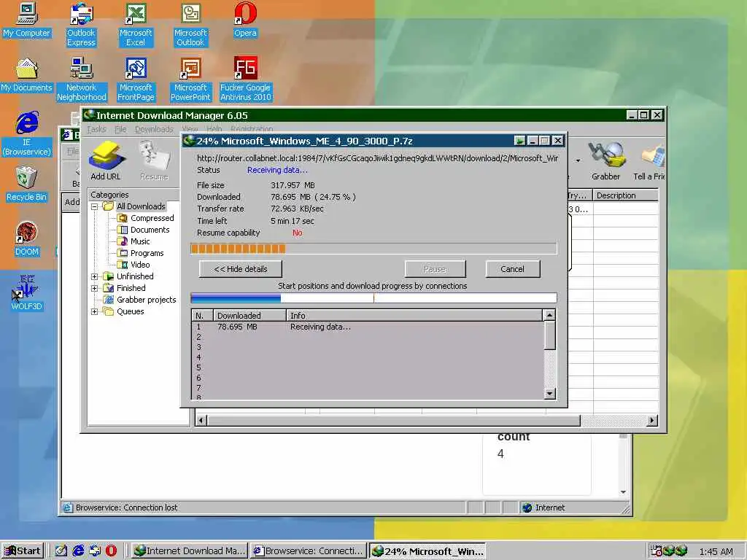Open the View menu in IDM
This screenshot has height=560, width=747.
click(190, 129)
